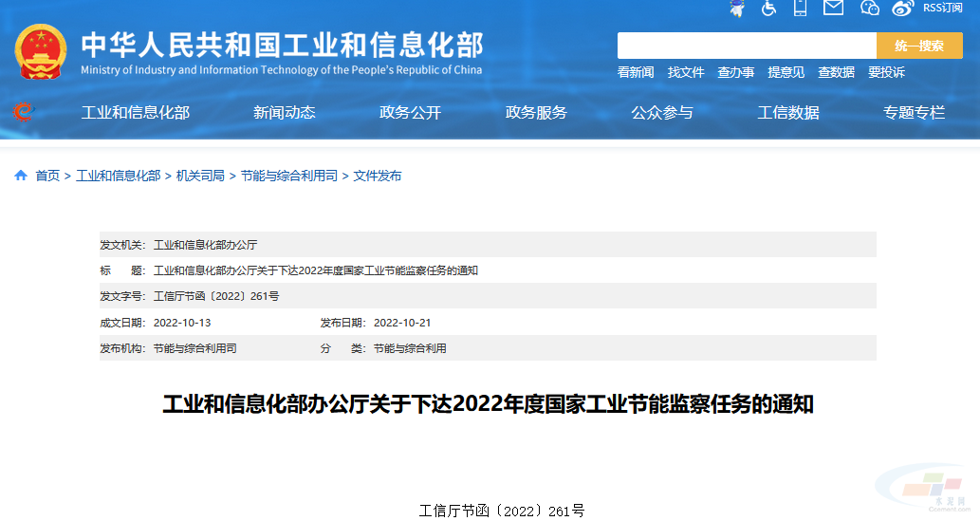Screen dimensions: 980x521
Task: Open the 政务公开 navigation menu
Action: [410, 112]
